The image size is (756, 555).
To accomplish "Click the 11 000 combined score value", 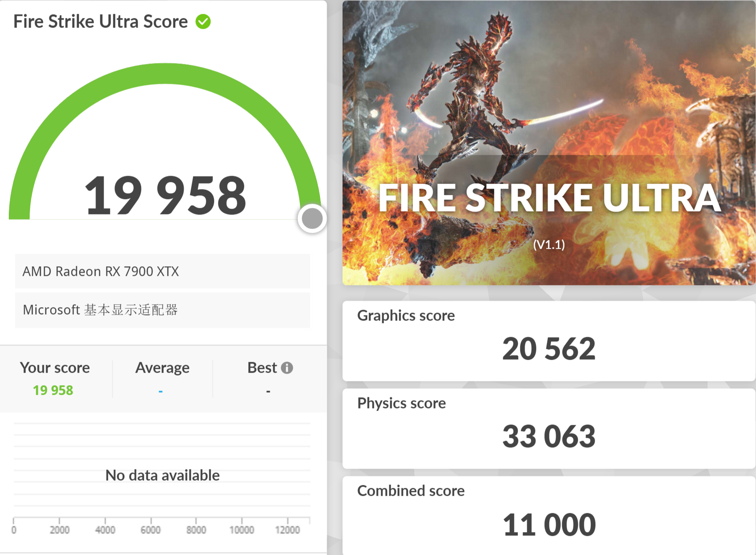I will pyautogui.click(x=549, y=525).
